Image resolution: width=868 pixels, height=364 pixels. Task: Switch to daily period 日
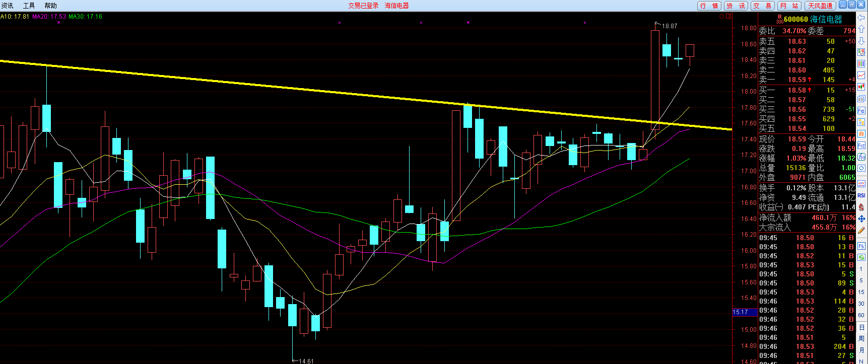[x=861, y=327]
